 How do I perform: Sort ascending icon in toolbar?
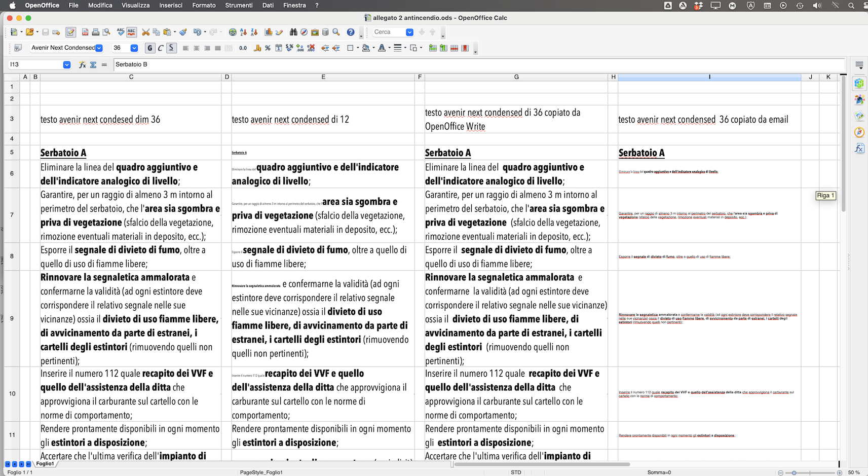point(243,32)
